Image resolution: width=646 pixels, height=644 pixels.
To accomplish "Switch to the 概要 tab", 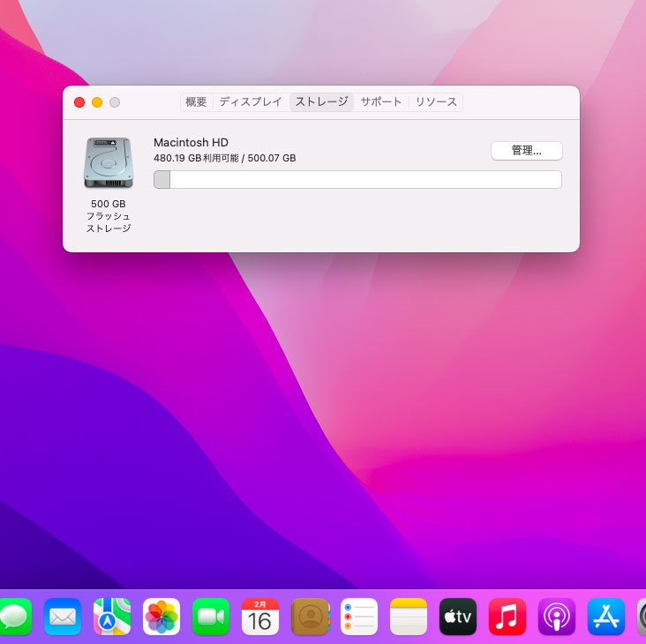I will click(x=196, y=101).
